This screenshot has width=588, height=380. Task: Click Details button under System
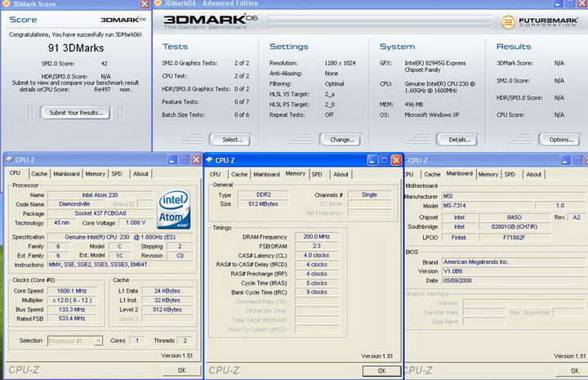coord(457,140)
